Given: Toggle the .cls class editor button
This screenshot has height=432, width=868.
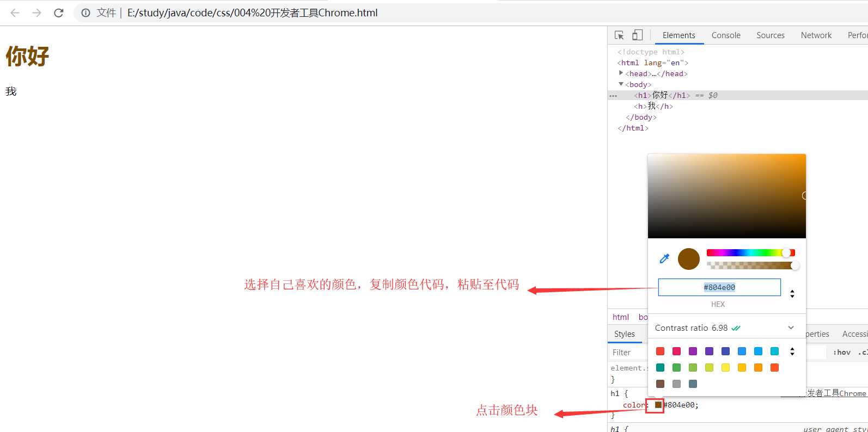Looking at the screenshot, I should [863, 353].
